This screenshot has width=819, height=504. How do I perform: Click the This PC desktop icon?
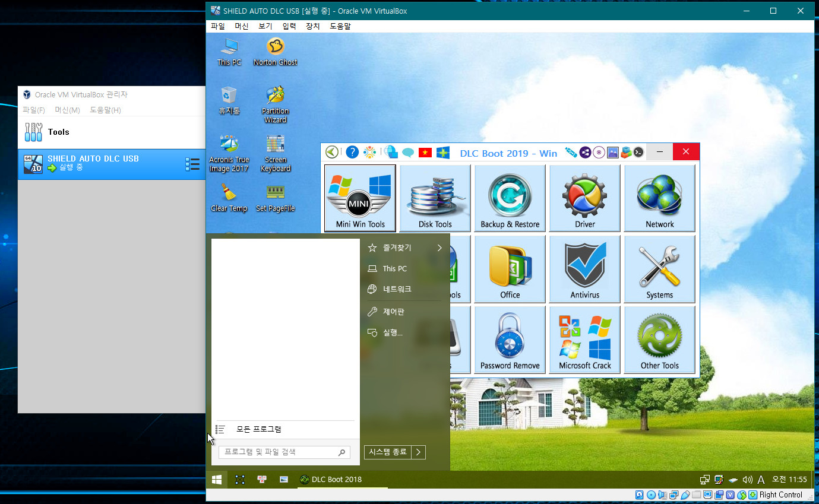pyautogui.click(x=229, y=52)
